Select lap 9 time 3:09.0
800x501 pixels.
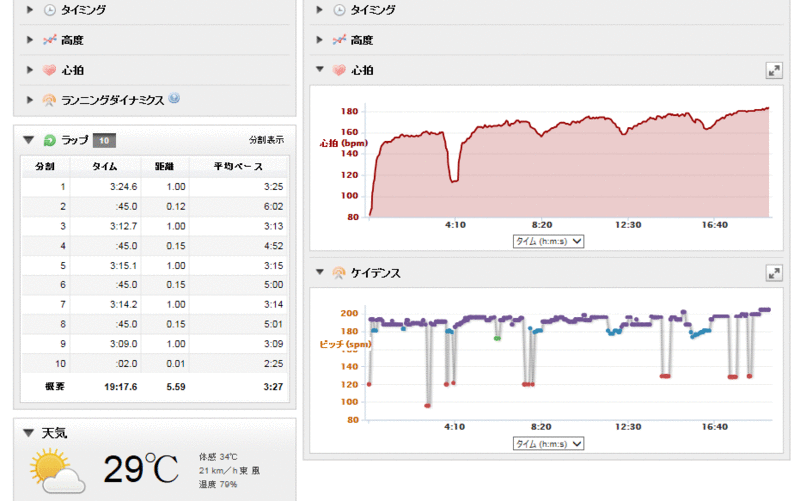[123, 344]
